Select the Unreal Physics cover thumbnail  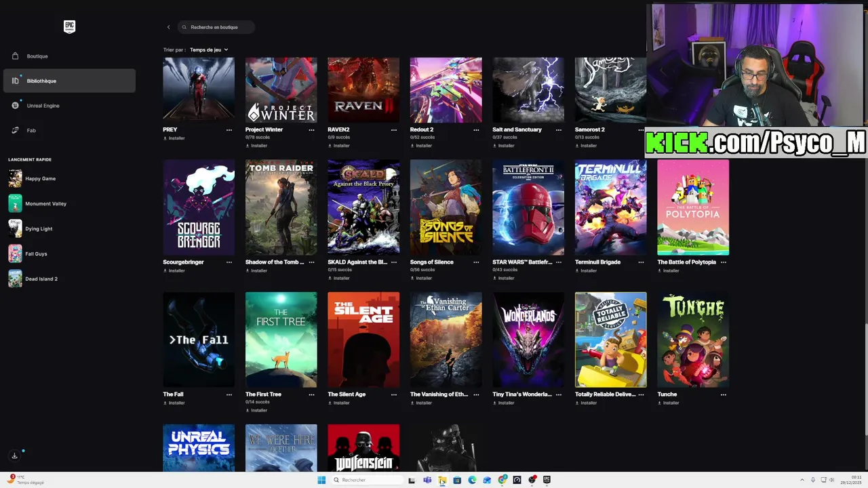coord(199,448)
